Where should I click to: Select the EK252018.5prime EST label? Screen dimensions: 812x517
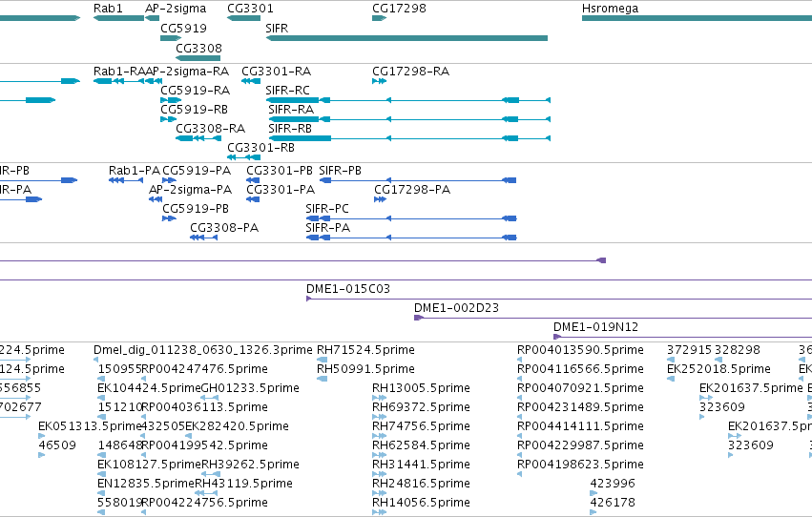point(718,369)
